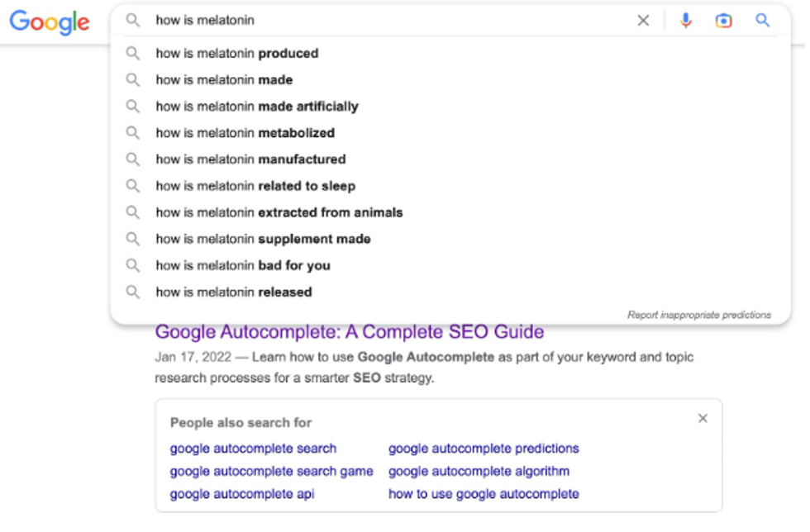Click magnifier icon beside "melatonin produced" suggestion
This screenshot has height=532, width=810.
point(133,54)
